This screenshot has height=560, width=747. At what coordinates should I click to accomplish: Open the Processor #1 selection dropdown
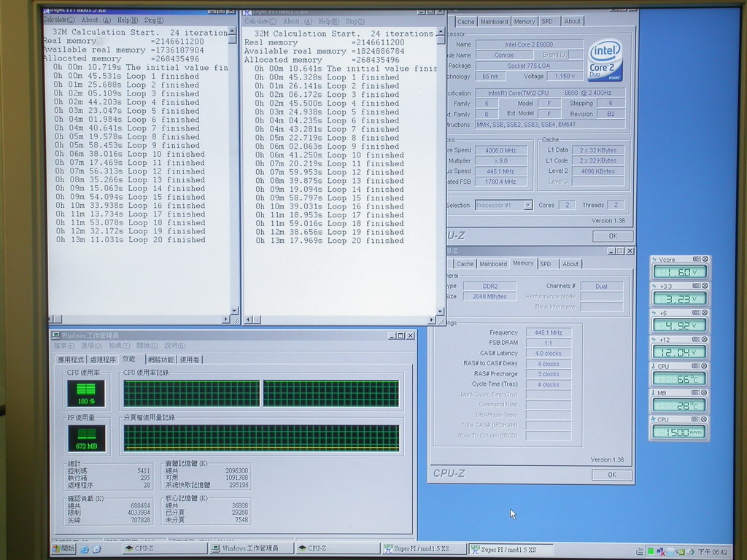[x=527, y=206]
